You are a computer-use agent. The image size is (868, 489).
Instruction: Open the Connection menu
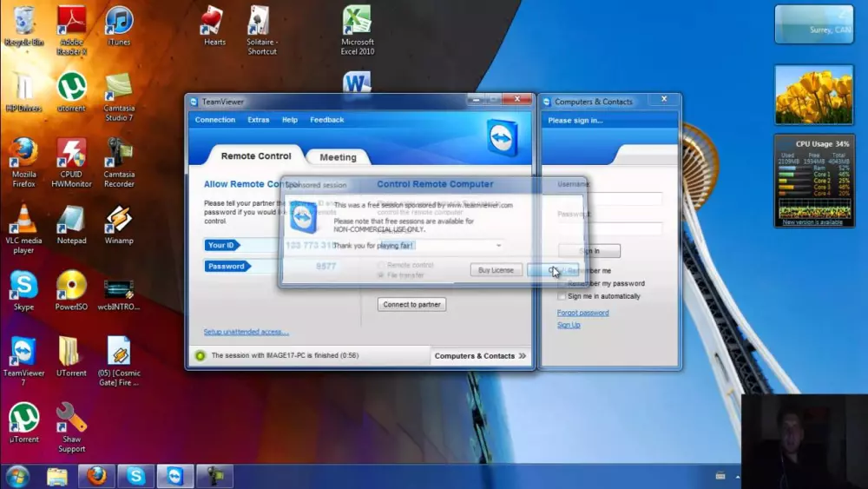click(x=214, y=120)
